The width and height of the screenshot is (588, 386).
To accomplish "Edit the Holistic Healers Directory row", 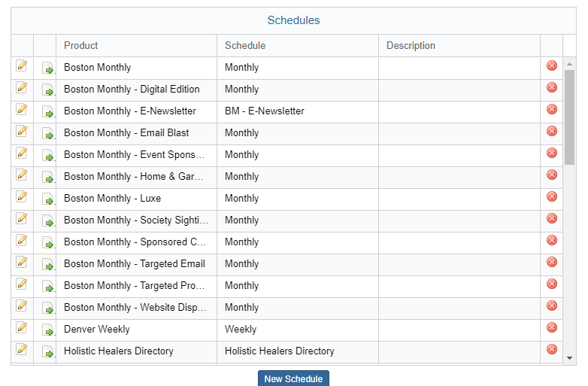I will (x=22, y=349).
